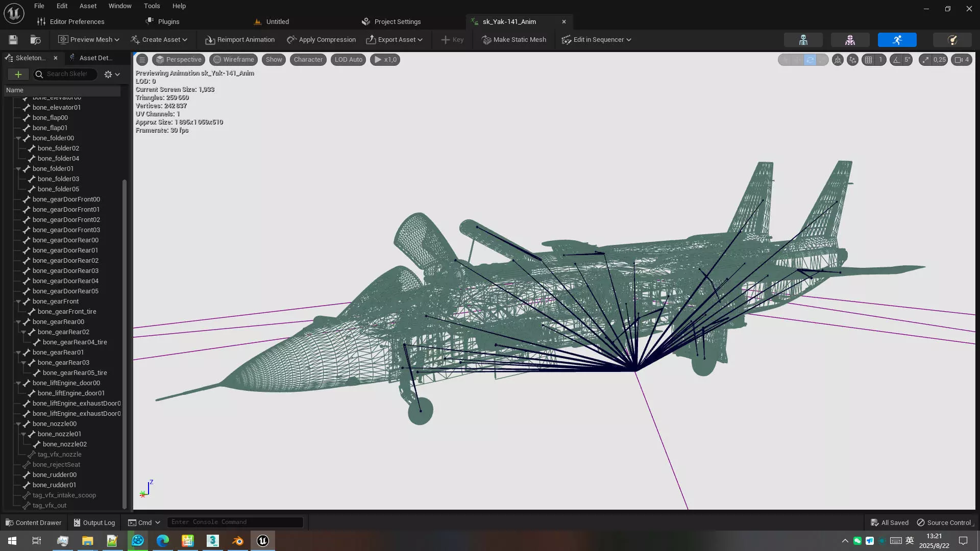This screenshot has height=551, width=980.
Task: Open Microsoft Edge from the taskbar
Action: click(163, 541)
